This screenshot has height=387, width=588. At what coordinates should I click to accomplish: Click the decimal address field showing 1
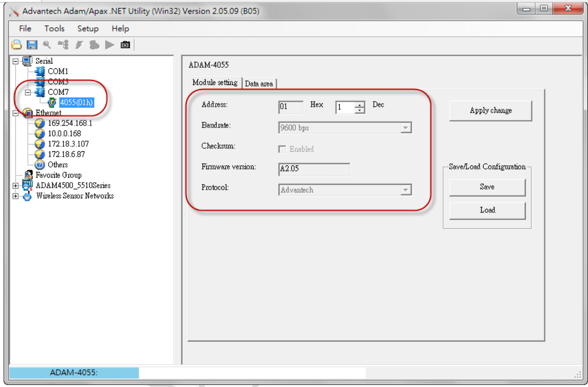click(x=345, y=108)
